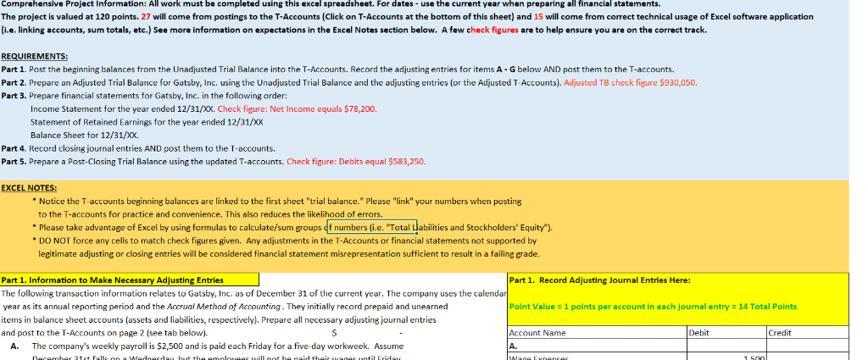Viewport: 868px width, 360px height.
Task: Click item A about weekly payroll of $2,500
Action: (207, 346)
